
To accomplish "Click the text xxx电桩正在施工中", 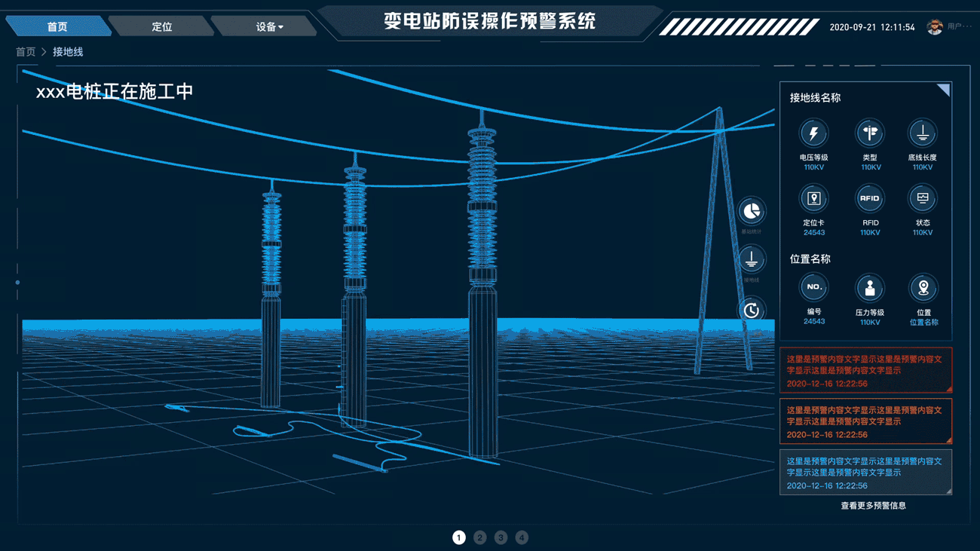I will tap(115, 92).
